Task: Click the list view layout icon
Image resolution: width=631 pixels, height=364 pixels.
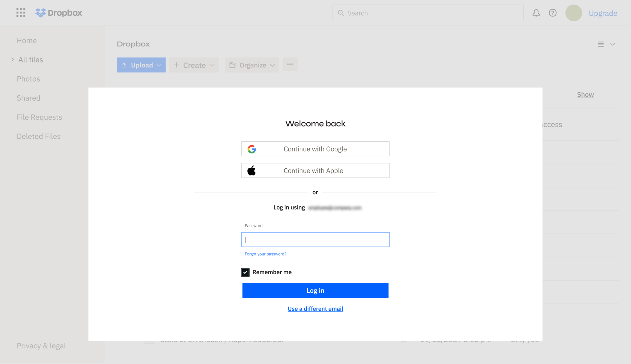Action: [x=601, y=44]
